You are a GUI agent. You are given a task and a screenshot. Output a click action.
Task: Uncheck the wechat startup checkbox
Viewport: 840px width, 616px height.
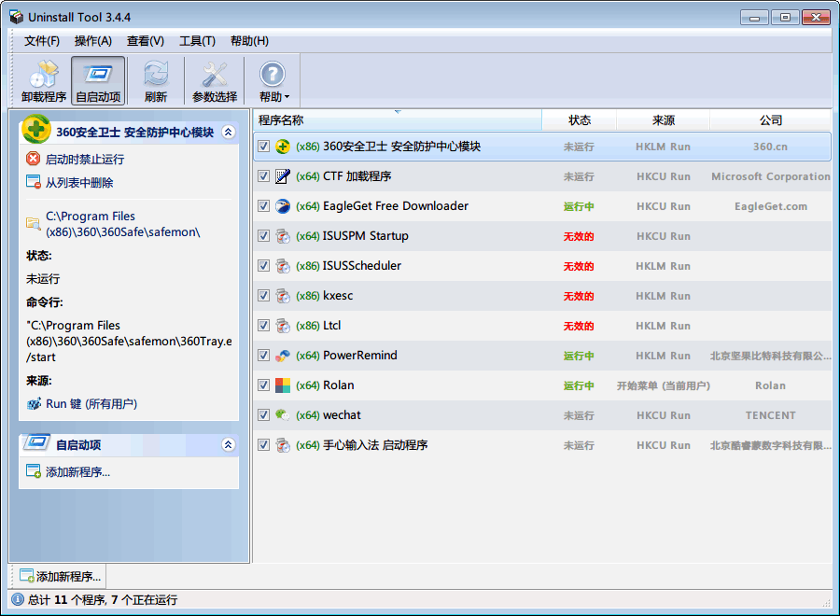point(263,415)
